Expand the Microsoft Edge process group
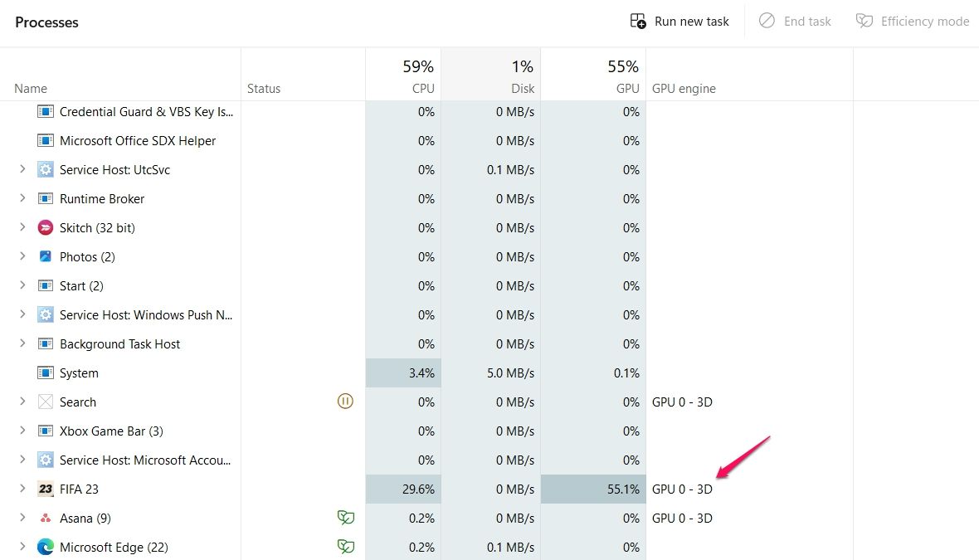 (22, 547)
